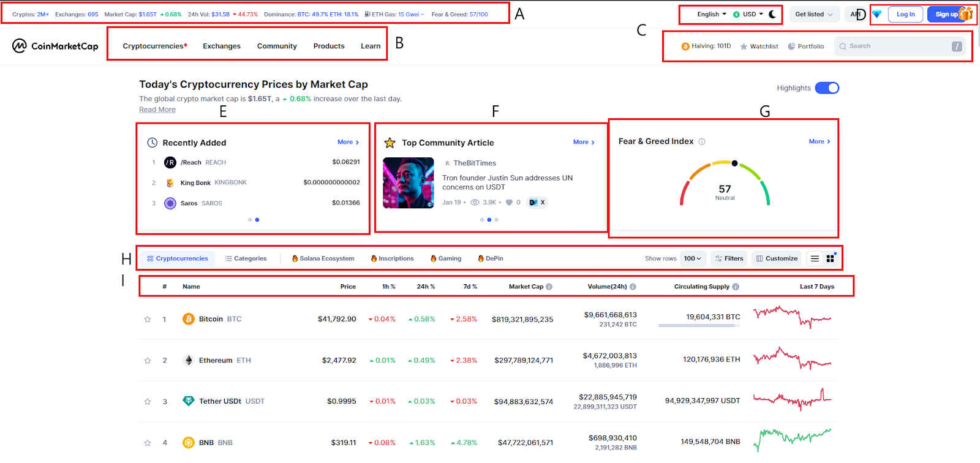Click Bitcoin circulating supply progress bar
The height and width of the screenshot is (463, 980).
click(699, 326)
